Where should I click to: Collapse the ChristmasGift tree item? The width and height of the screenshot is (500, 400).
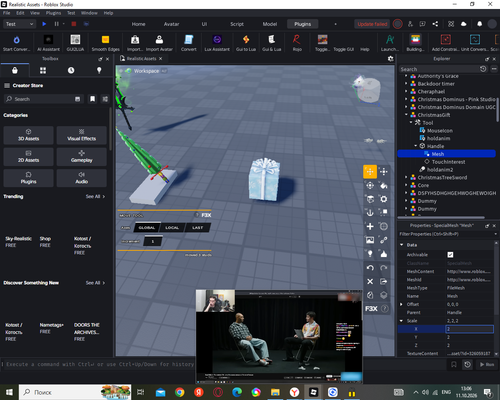(406, 115)
